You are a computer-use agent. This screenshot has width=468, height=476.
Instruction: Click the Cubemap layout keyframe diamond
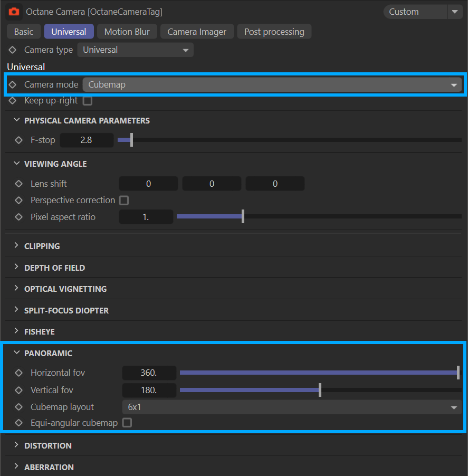coord(19,407)
